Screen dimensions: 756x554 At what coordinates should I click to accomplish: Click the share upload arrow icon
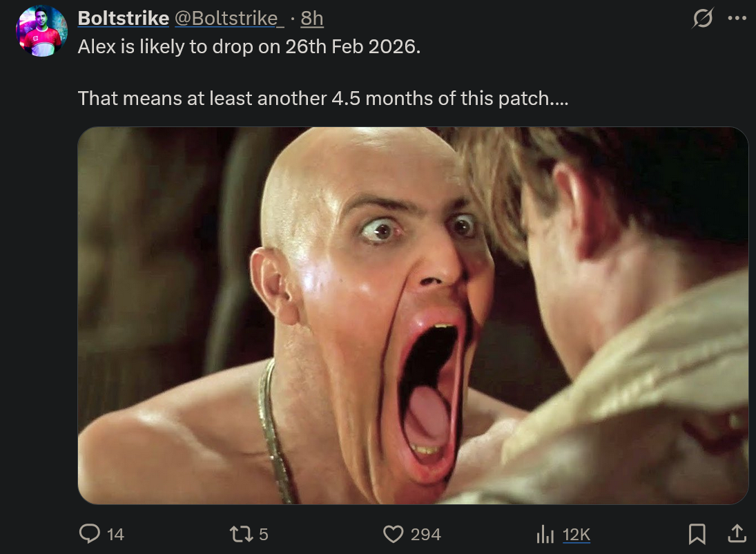point(737,534)
